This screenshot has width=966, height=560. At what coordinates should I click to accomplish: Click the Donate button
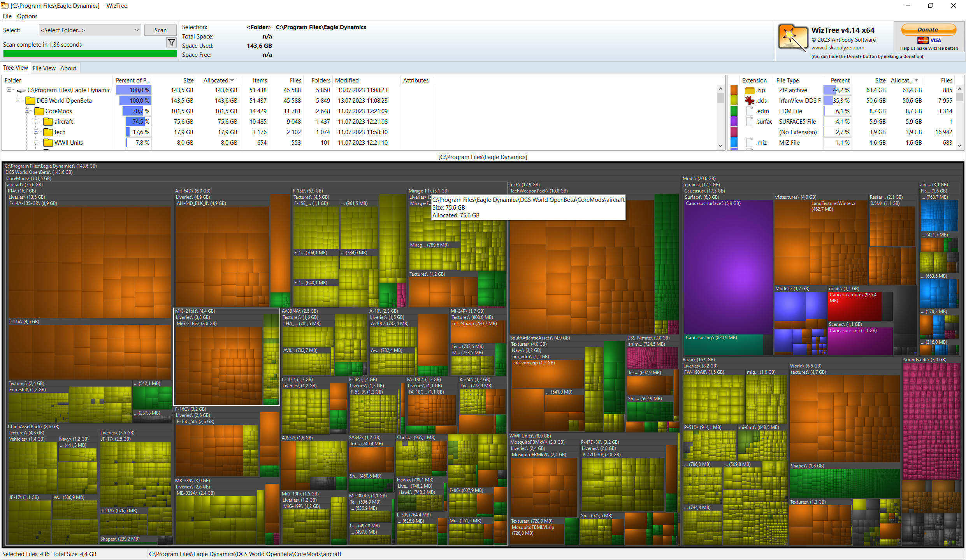click(x=929, y=30)
